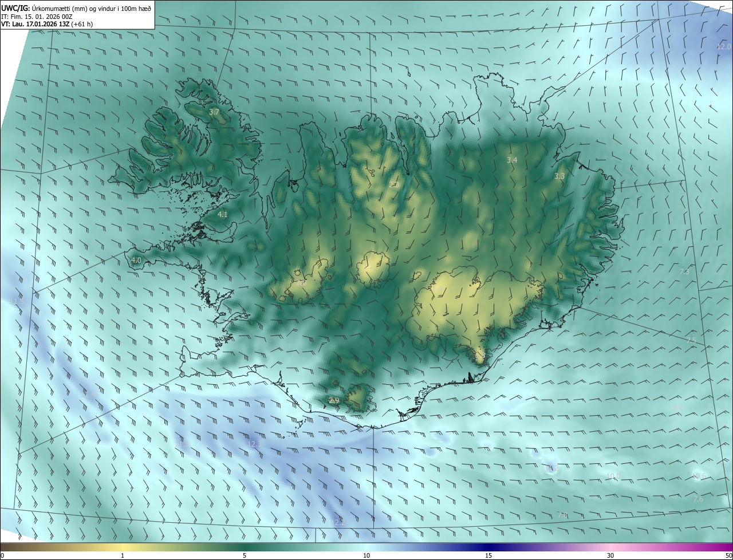Select the 12.3 value label on the map
This screenshot has width=733, height=560.
pos(254,444)
